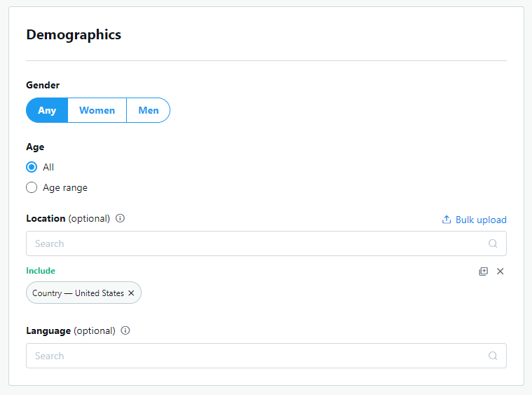Click the Language search magnifier icon
This screenshot has height=395, width=532.
pos(493,356)
